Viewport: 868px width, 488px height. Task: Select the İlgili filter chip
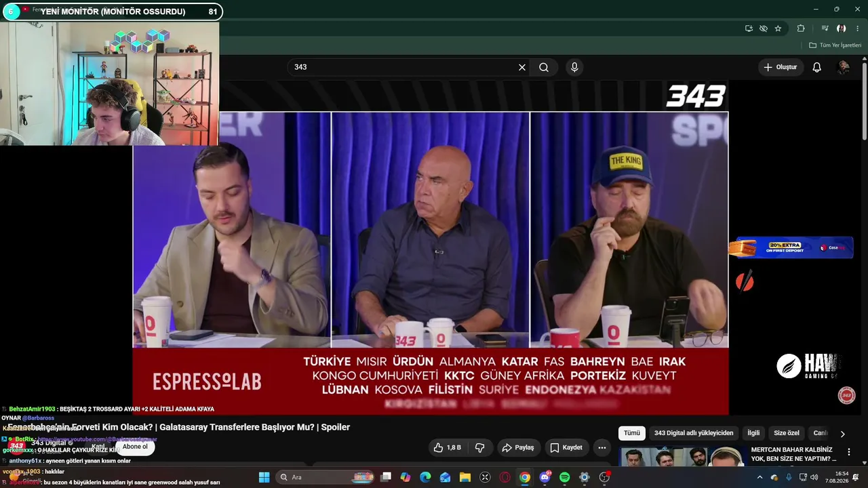pos(753,433)
